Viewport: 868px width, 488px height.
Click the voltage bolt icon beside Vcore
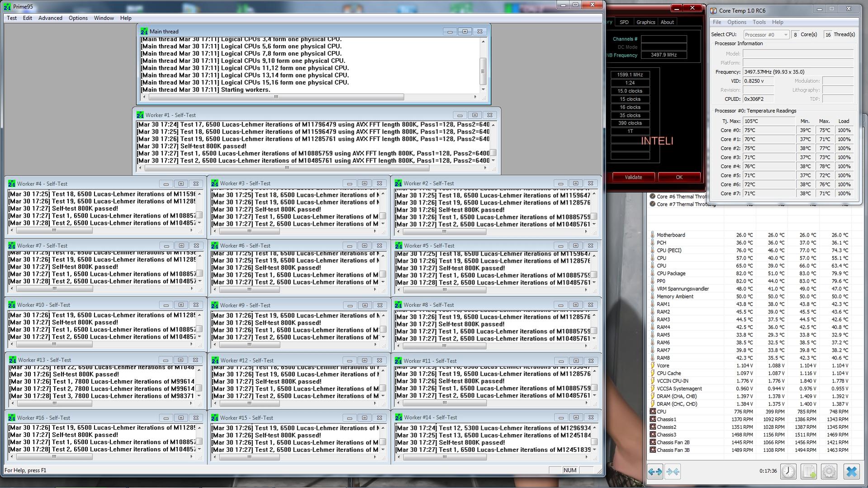click(652, 365)
